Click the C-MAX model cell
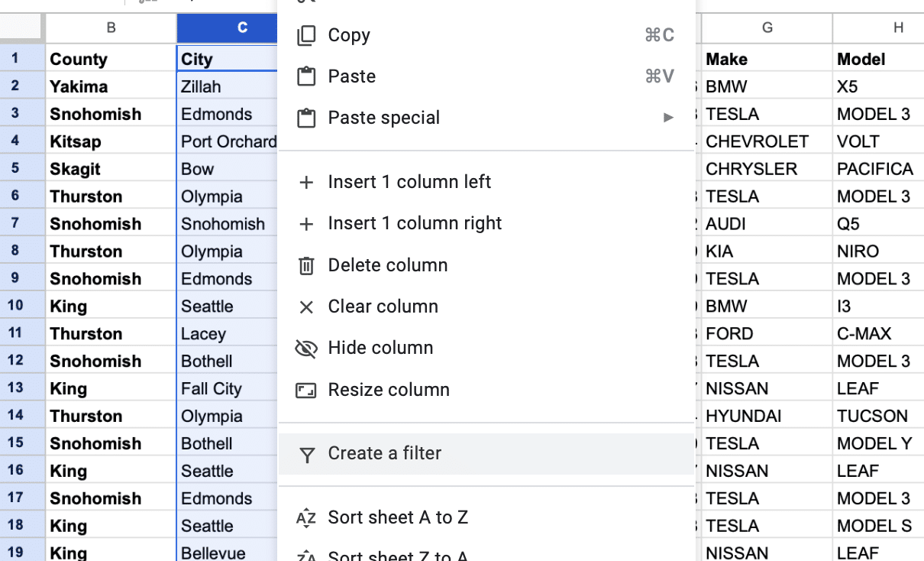 pos(878,334)
